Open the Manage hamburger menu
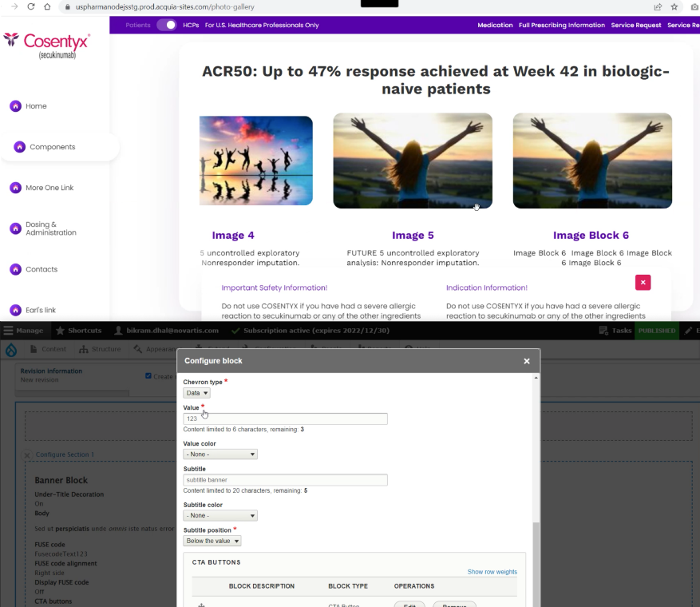This screenshot has width=700, height=607. pos(8,331)
